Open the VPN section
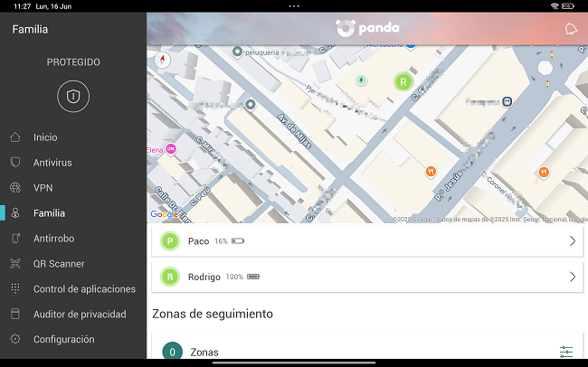The image size is (588, 367). click(43, 188)
